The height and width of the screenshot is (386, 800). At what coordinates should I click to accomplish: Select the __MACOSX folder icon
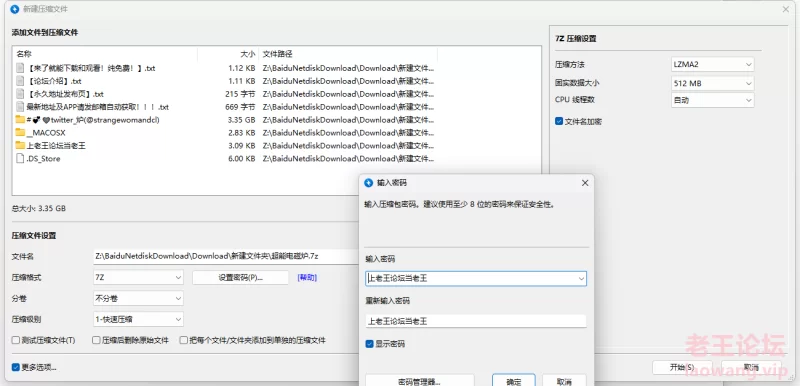pyautogui.click(x=20, y=133)
